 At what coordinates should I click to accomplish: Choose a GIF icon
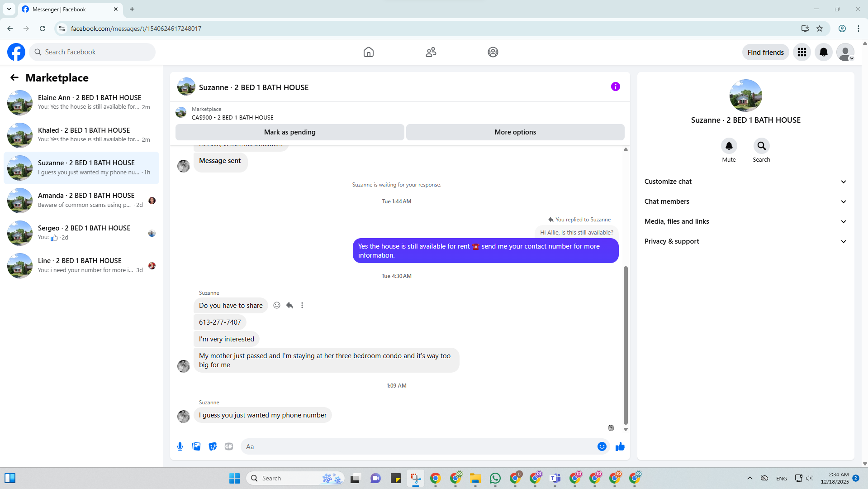coord(229,446)
